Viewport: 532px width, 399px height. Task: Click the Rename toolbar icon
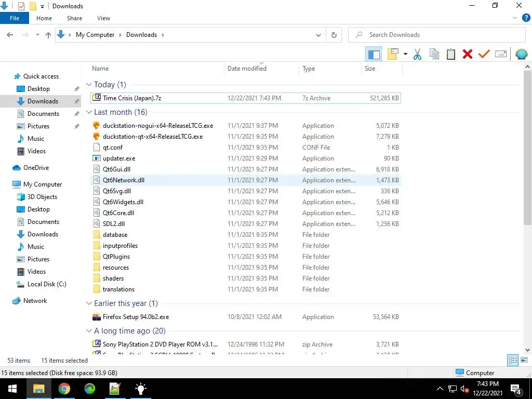(501, 54)
